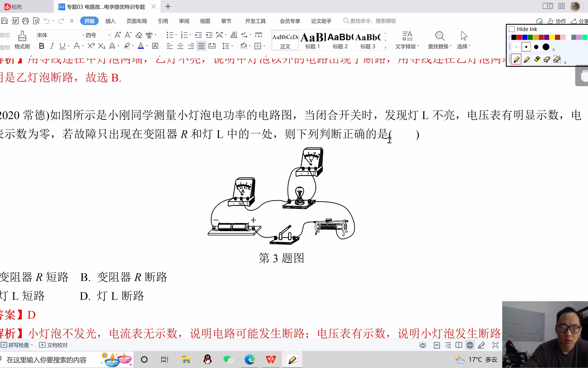Screen dimensions: 588x368
Task: Select the highlighter tool in ink panel
Action: pyautogui.click(x=537, y=59)
